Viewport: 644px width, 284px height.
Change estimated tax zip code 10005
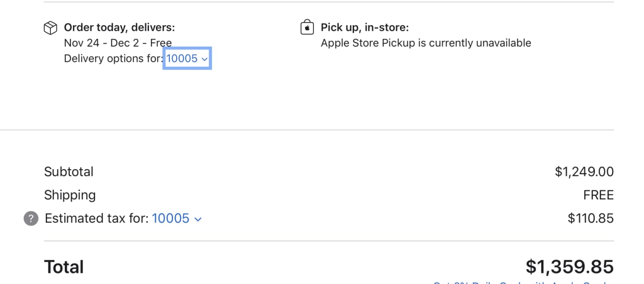(177, 219)
